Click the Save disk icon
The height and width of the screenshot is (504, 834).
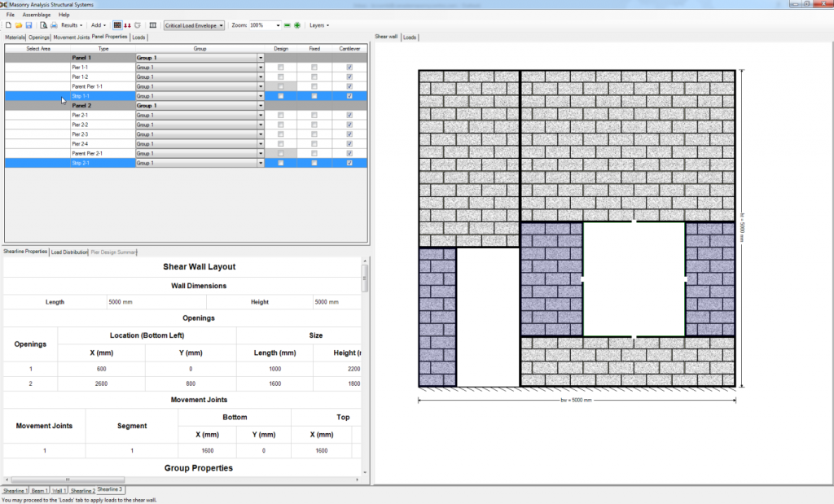29,25
